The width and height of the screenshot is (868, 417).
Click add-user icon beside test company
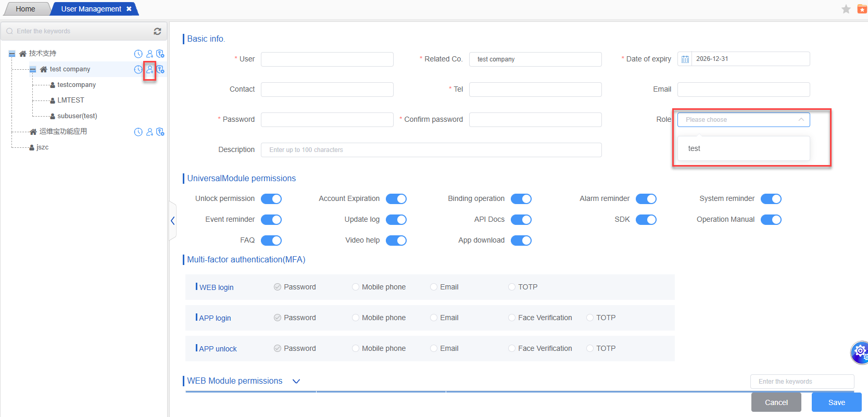click(x=149, y=69)
